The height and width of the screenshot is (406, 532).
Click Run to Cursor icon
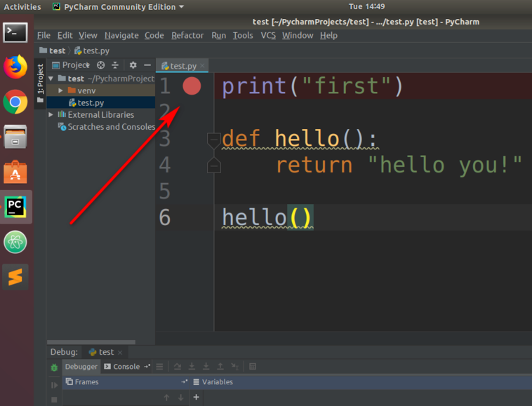pos(235,366)
